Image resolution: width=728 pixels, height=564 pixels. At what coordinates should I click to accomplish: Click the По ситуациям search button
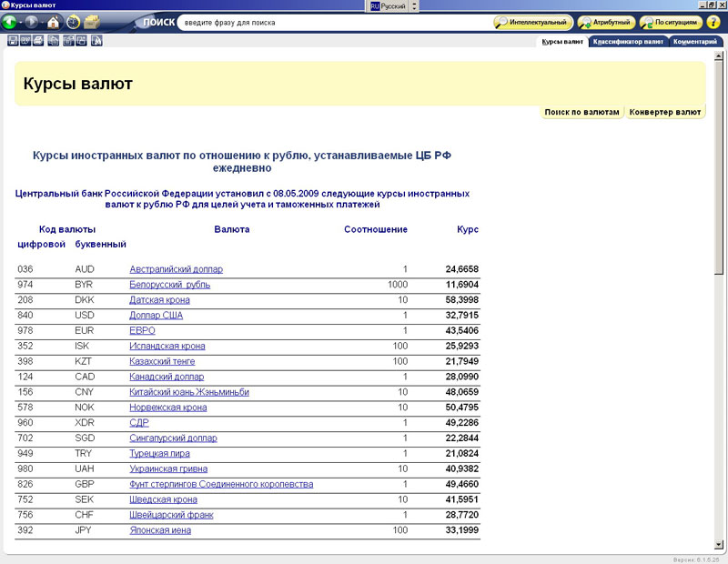[671, 22]
